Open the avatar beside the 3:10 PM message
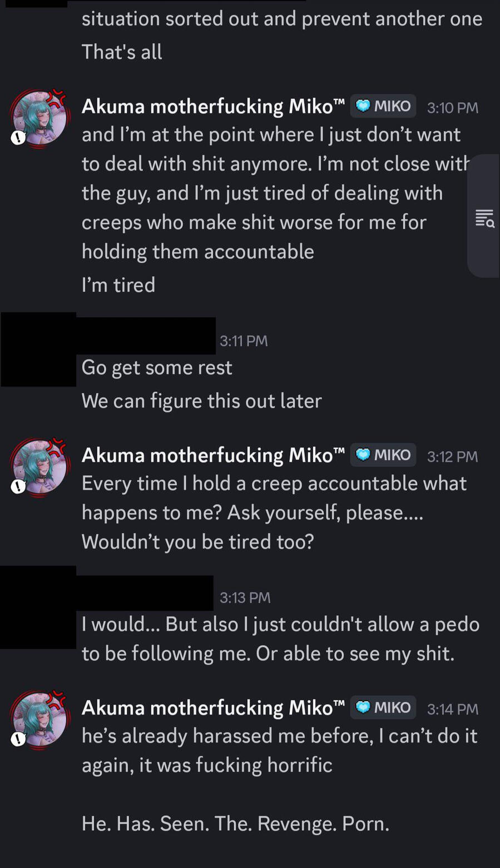The height and width of the screenshot is (868, 500). click(40, 118)
